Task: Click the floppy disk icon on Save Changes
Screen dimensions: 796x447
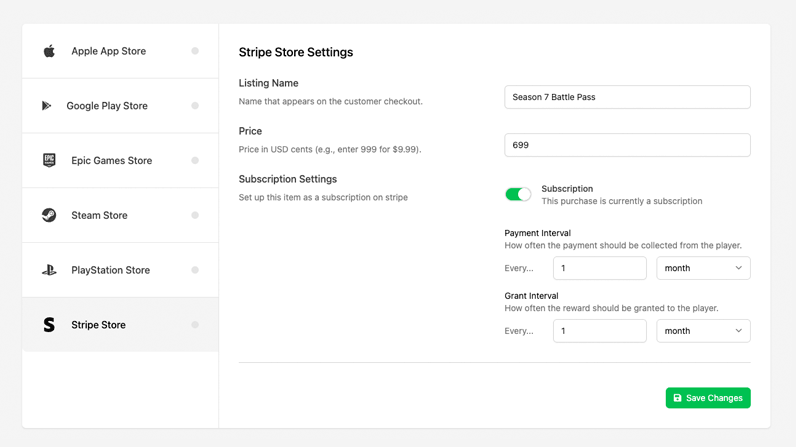Action: [677, 398]
